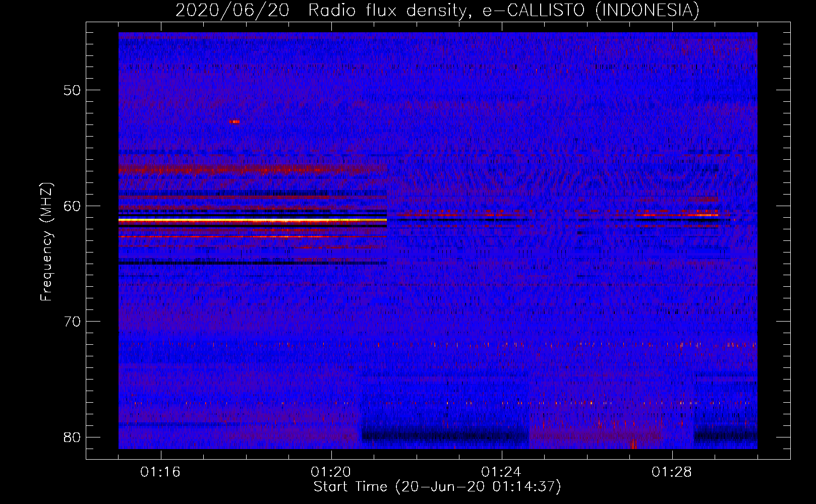Click the small red burst spot near 53 MHz
Viewport: 816px width, 504px height.
click(235, 121)
